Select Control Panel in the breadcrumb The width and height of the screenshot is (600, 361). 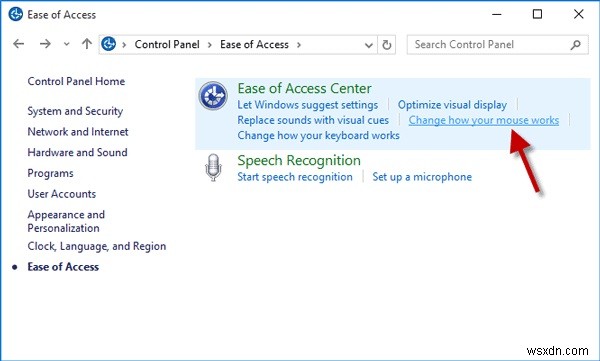[x=167, y=44]
